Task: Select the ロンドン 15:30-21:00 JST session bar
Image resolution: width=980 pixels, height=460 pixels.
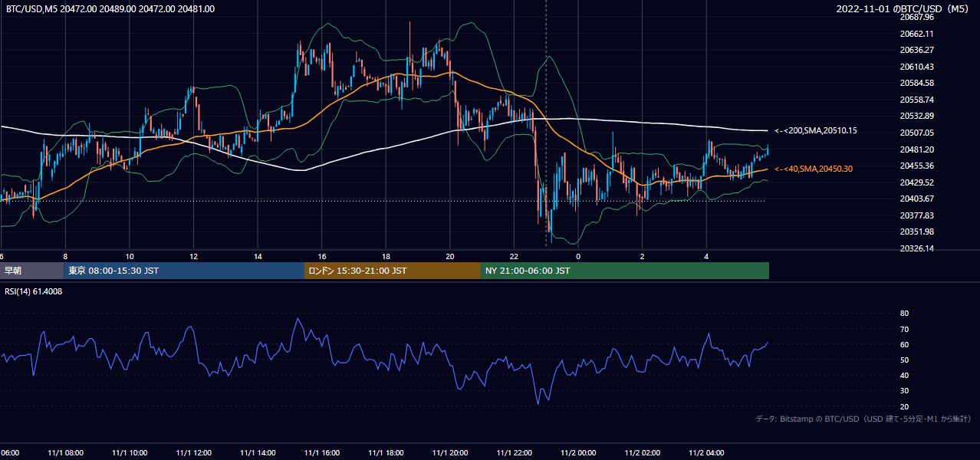Action: point(393,271)
